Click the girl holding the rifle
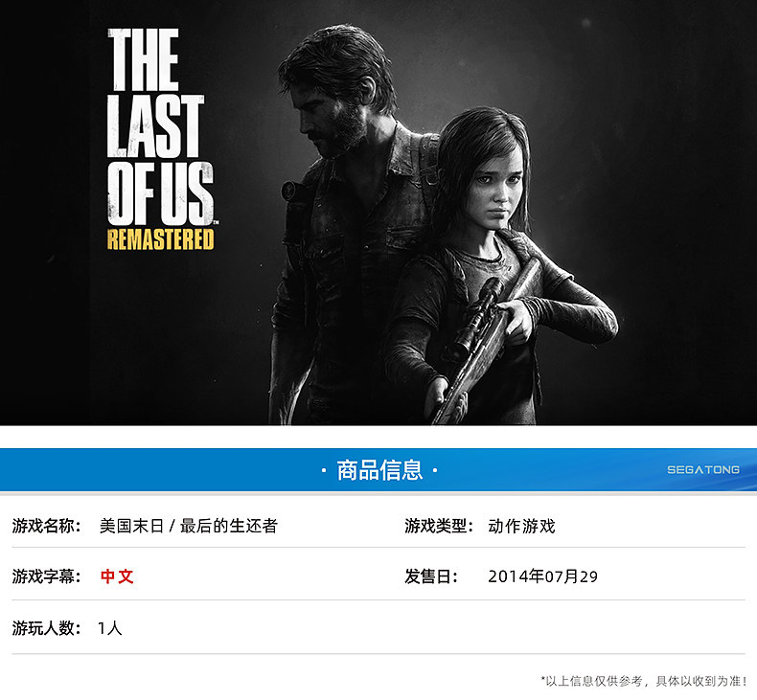 (x=497, y=265)
